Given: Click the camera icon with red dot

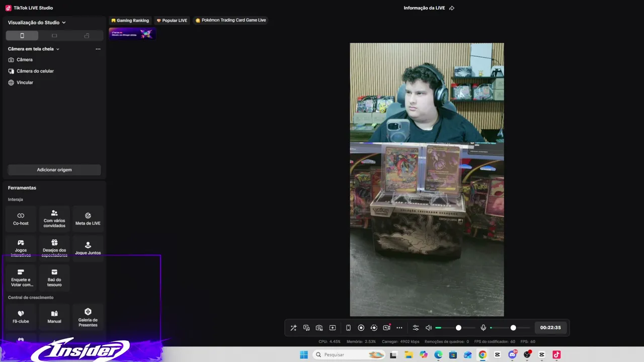Looking at the screenshot, I should (x=387, y=328).
